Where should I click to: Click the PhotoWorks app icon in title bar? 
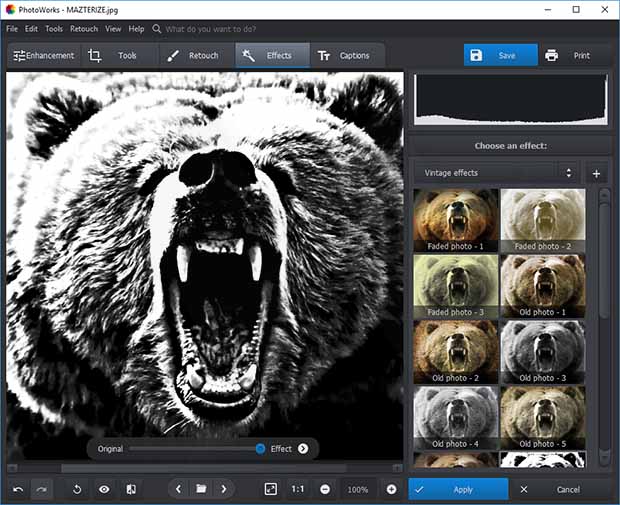coord(10,10)
